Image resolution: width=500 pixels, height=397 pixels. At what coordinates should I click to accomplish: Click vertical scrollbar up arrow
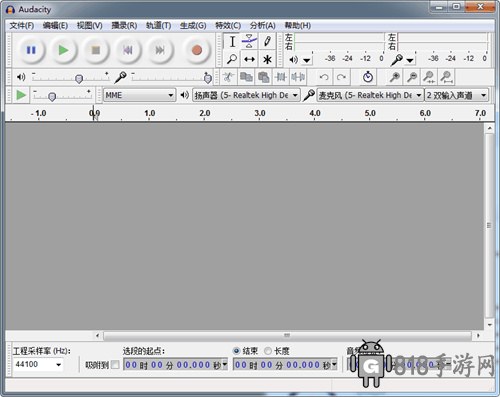point(489,128)
